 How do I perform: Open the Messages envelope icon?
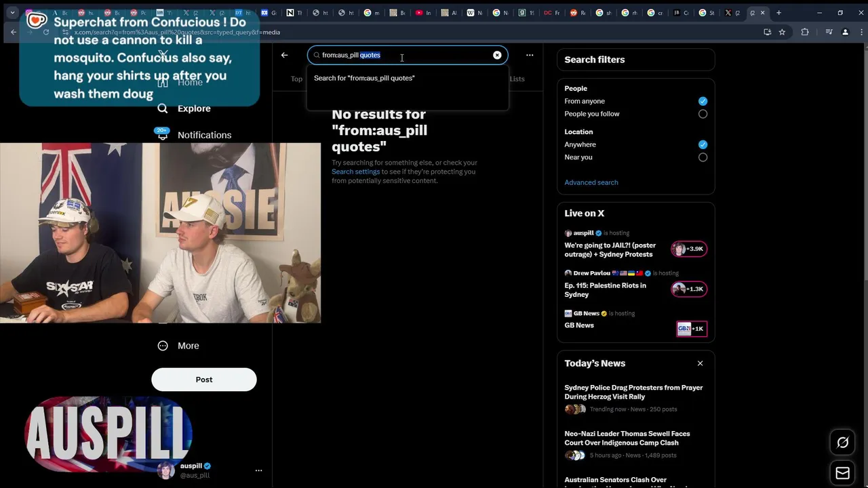tap(843, 473)
